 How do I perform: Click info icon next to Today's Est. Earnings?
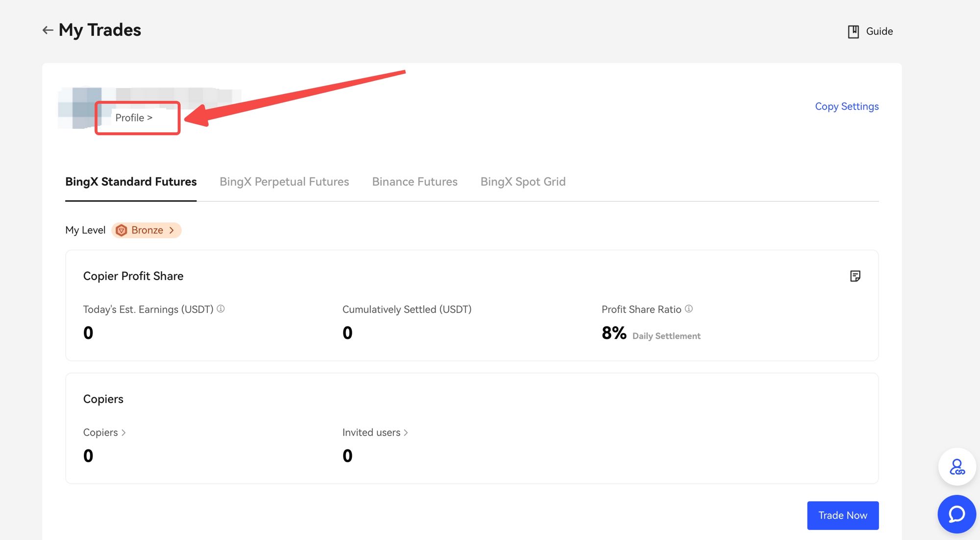[220, 309]
